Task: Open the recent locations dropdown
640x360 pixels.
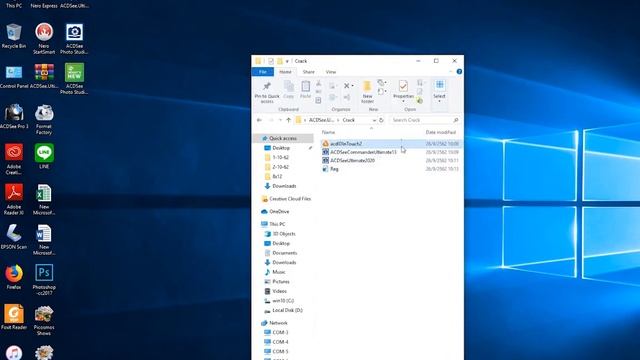Action: click(x=280, y=120)
